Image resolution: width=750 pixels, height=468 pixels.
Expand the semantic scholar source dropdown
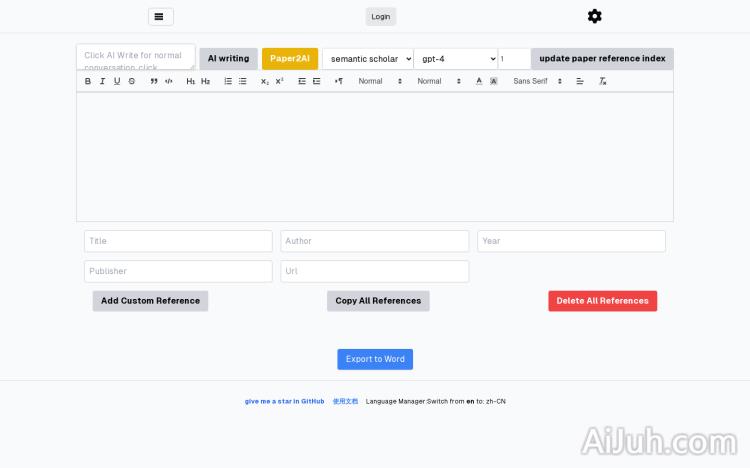point(367,59)
